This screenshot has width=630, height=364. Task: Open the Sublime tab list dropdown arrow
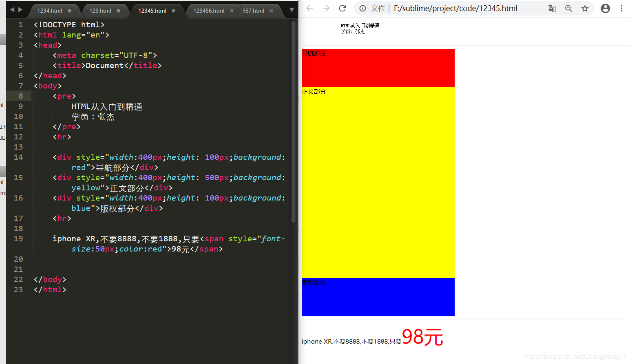[292, 10]
